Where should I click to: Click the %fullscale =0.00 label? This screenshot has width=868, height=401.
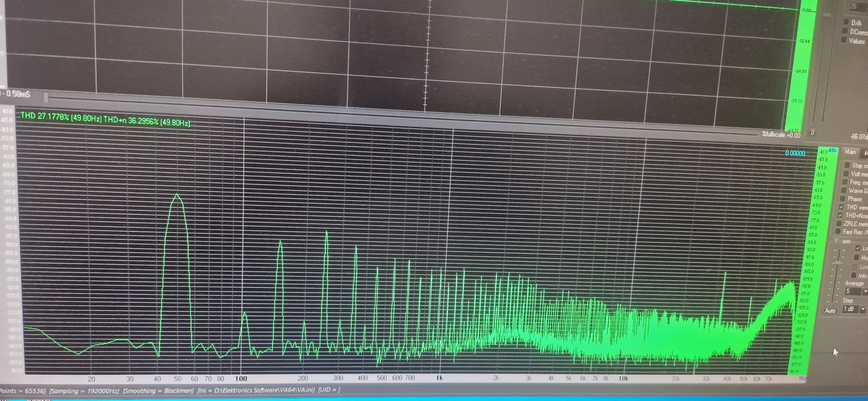click(781, 135)
